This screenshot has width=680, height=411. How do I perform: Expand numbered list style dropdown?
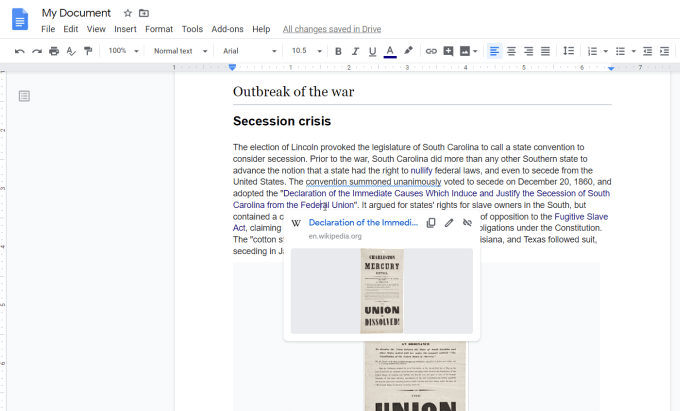click(605, 51)
